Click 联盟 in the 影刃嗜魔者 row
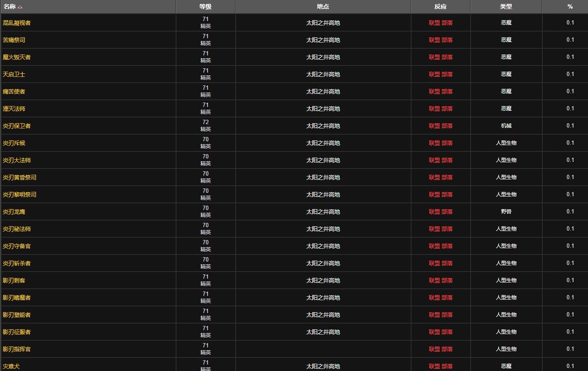588x371 pixels. [434, 298]
